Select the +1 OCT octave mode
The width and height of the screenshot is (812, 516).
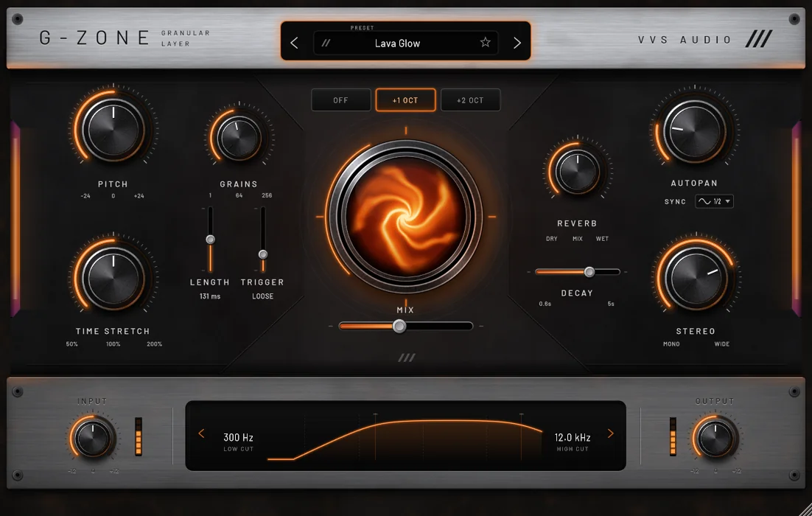click(405, 100)
